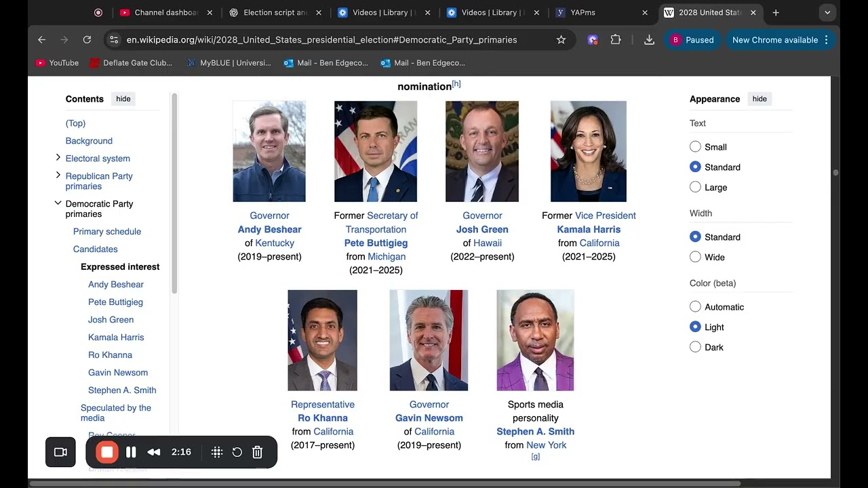Select Dark color mode
The height and width of the screenshot is (488, 868).
pos(695,347)
